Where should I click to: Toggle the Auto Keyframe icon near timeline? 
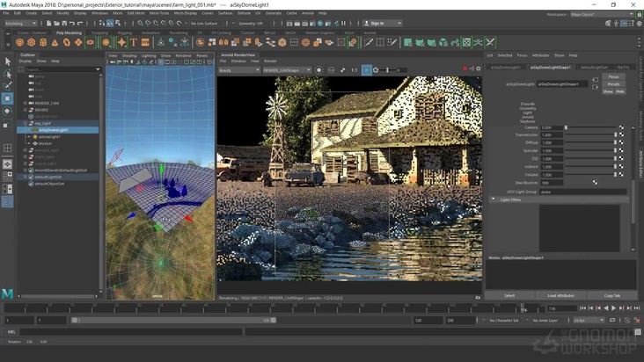(627, 320)
